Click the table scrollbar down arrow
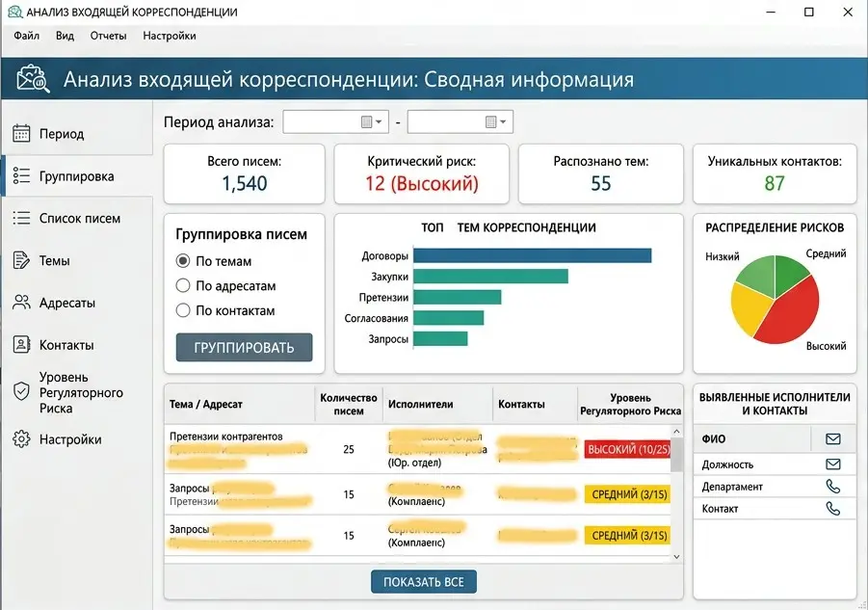Screen dimensions: 868x610 [x=676, y=557]
